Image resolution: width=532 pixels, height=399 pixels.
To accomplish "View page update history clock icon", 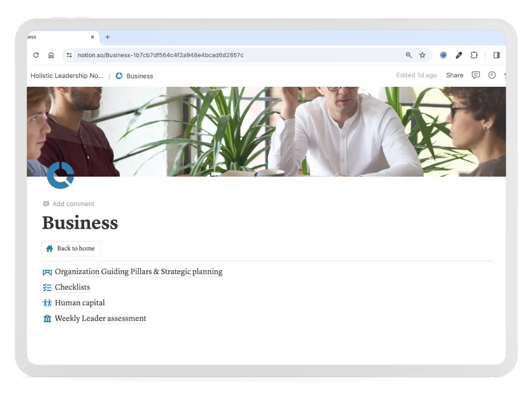I will [492, 75].
